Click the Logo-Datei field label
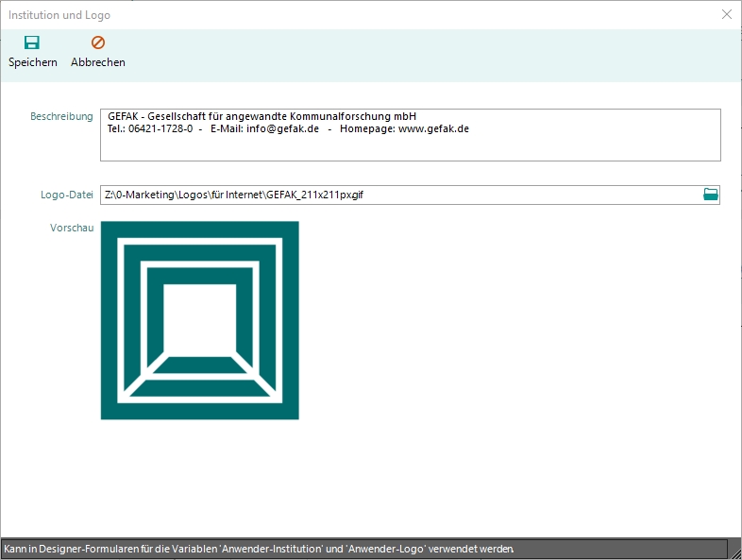Viewport: 742px width, 560px height. (66, 195)
